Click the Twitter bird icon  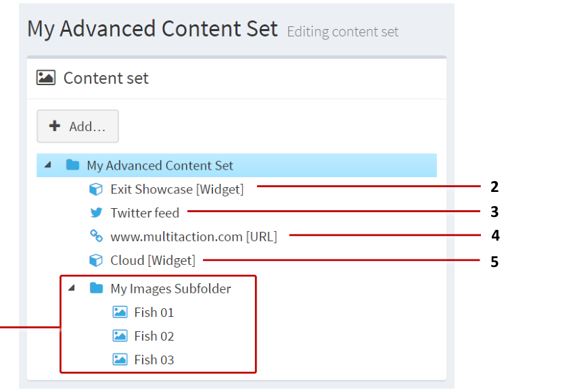point(95,212)
